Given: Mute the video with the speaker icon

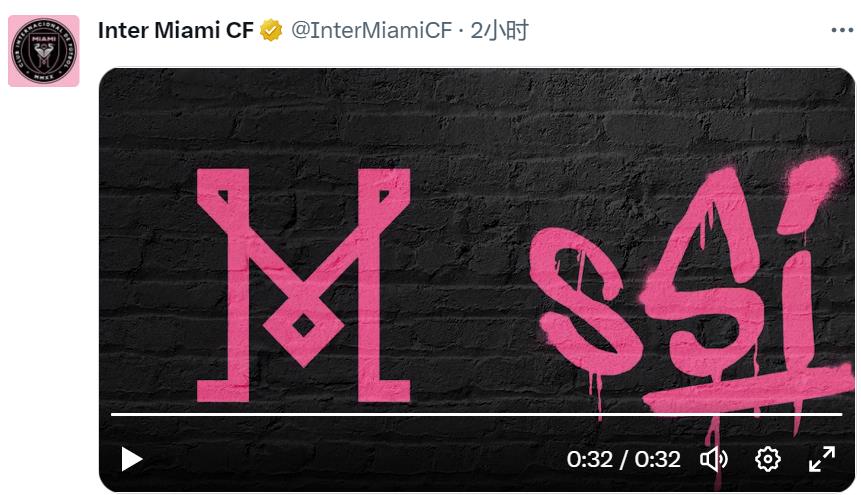Looking at the screenshot, I should click(x=714, y=459).
